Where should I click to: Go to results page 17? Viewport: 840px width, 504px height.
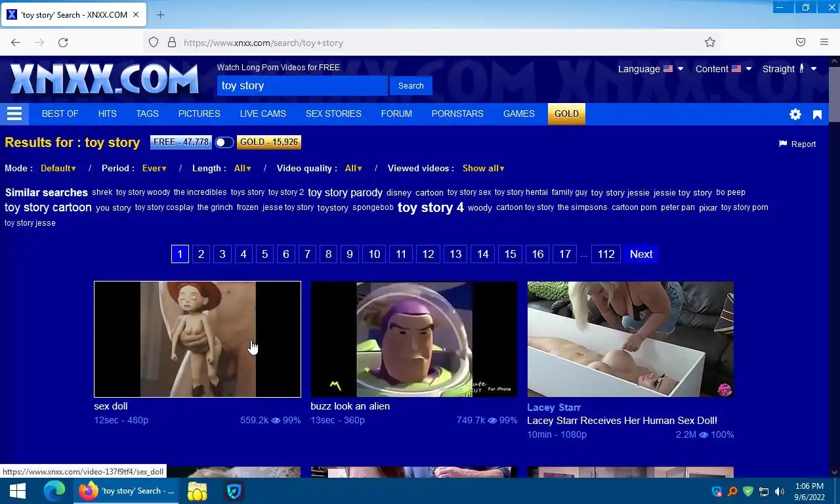click(564, 255)
